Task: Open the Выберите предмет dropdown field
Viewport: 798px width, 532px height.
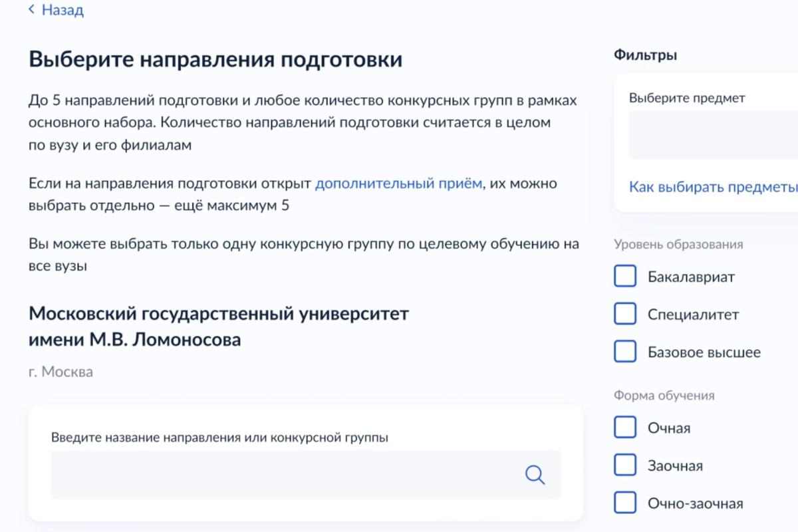Action: click(x=714, y=136)
